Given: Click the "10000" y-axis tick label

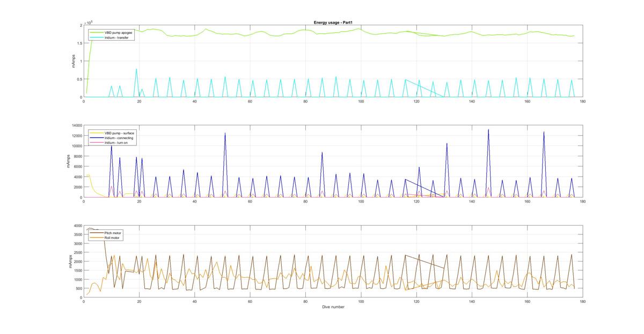Looking at the screenshot, I should point(77,146).
